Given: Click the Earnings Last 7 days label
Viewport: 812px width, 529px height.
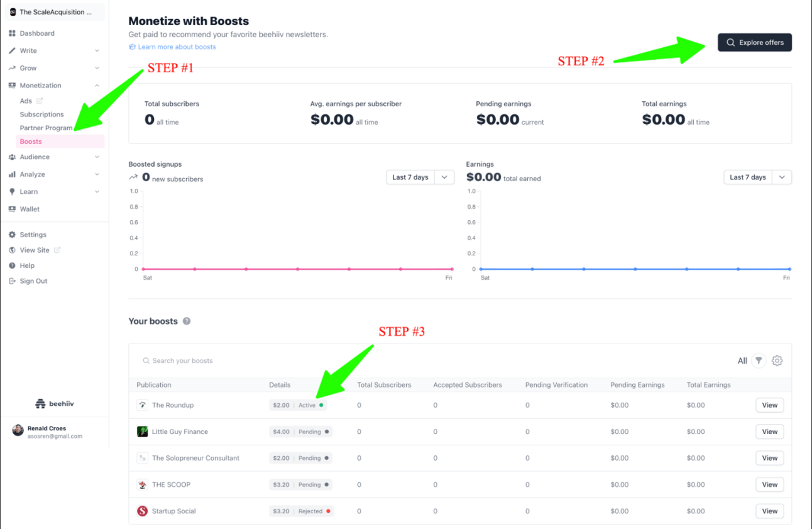Looking at the screenshot, I should point(748,177).
